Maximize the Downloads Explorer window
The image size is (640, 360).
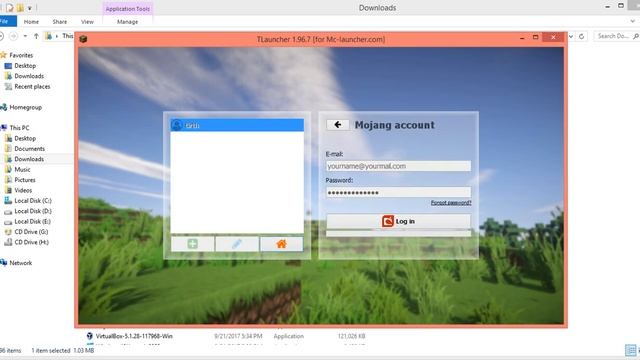coord(621,6)
